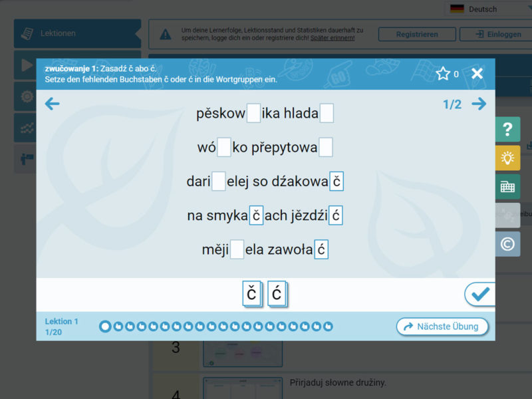This screenshot has height=399, width=532.
Task: Select blank in wó_ko
Action: pos(224,147)
